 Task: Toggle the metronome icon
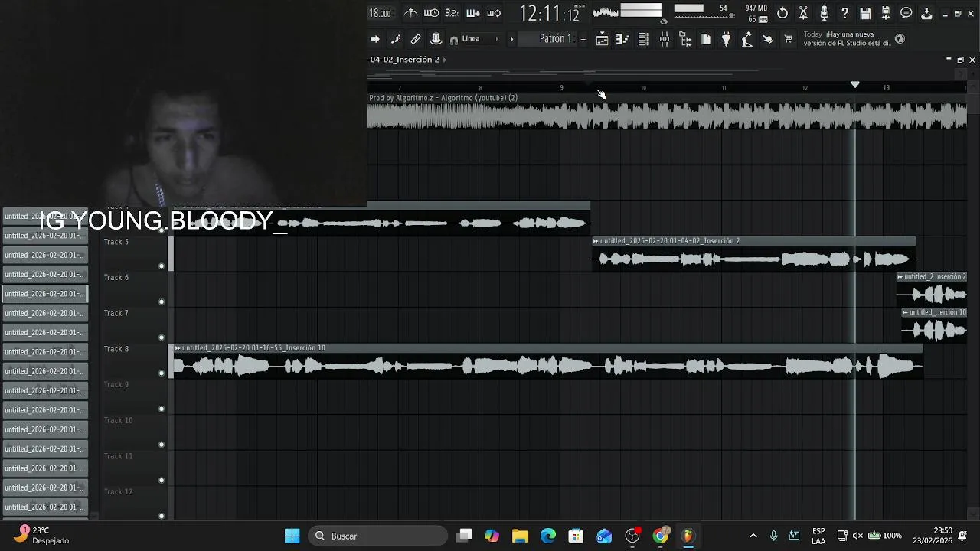tap(411, 13)
